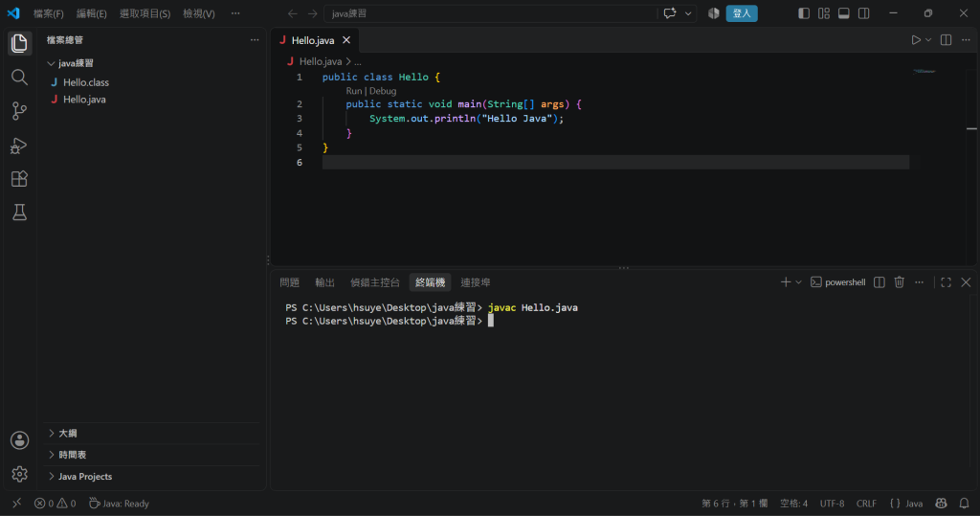Click the Copilot status icon in status bar
This screenshot has height=516, width=980.
point(942,503)
